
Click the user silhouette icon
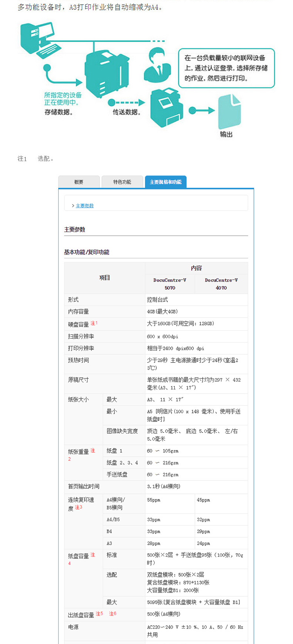click(157, 64)
